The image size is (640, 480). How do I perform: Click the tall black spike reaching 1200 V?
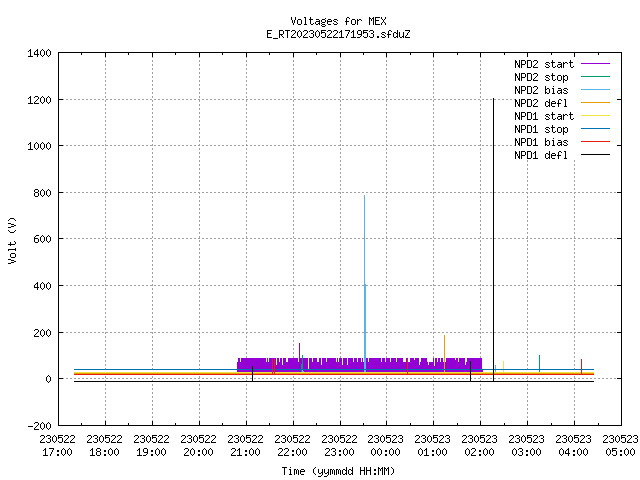[x=493, y=240]
